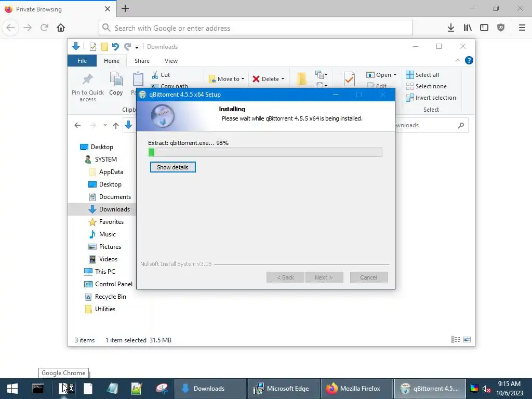Image resolution: width=532 pixels, height=399 pixels.
Task: Toggle Firefox sidebar icon
Action: point(484,28)
